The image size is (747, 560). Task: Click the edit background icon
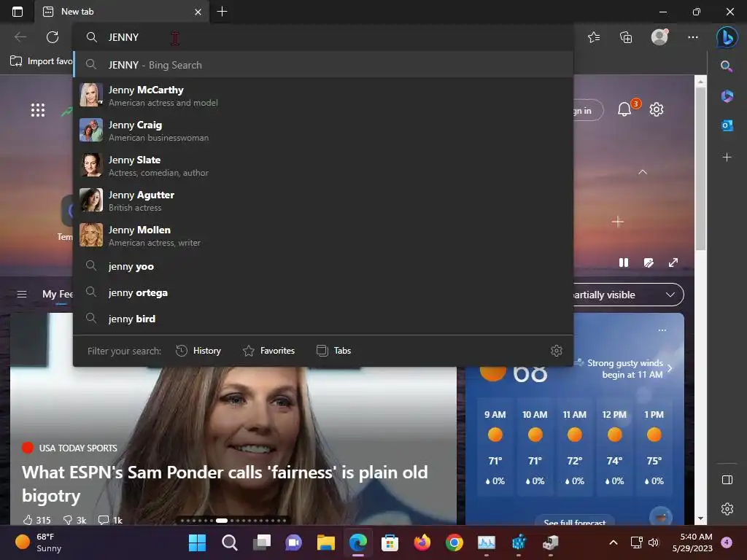coord(649,262)
